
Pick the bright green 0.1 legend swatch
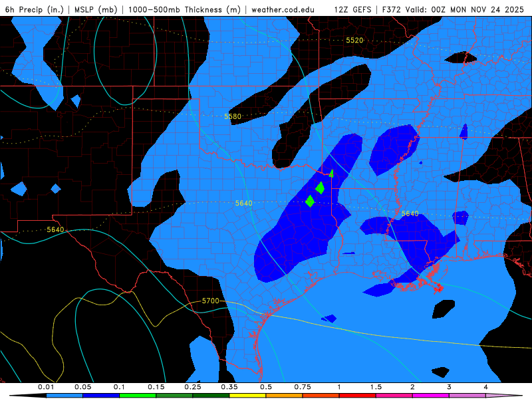(138, 396)
